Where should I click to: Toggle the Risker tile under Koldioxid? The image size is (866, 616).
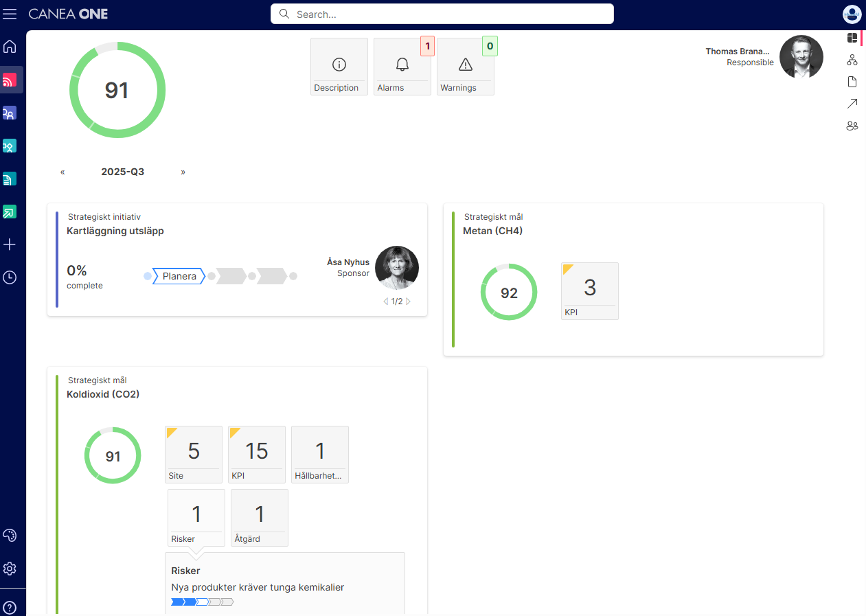click(196, 518)
